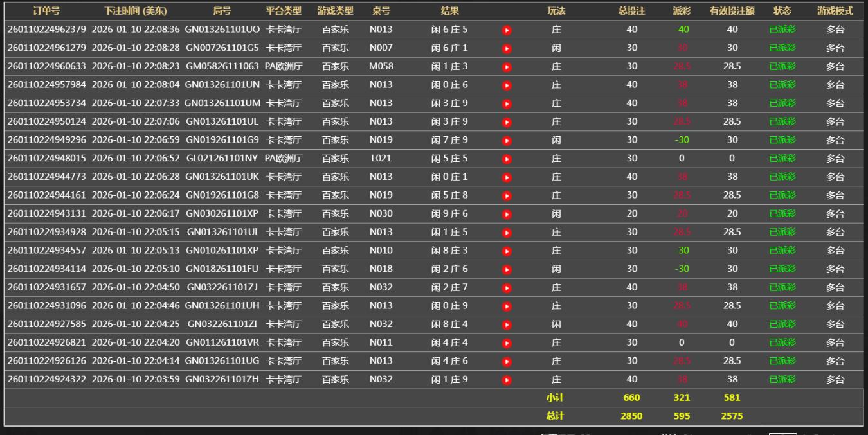Click the 游戏模式 column header
Screen dimensions: 868x435
pyautogui.click(x=835, y=11)
